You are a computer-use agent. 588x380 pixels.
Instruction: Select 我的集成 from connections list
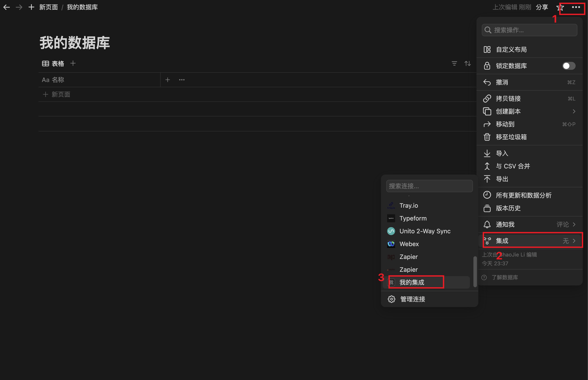(412, 282)
